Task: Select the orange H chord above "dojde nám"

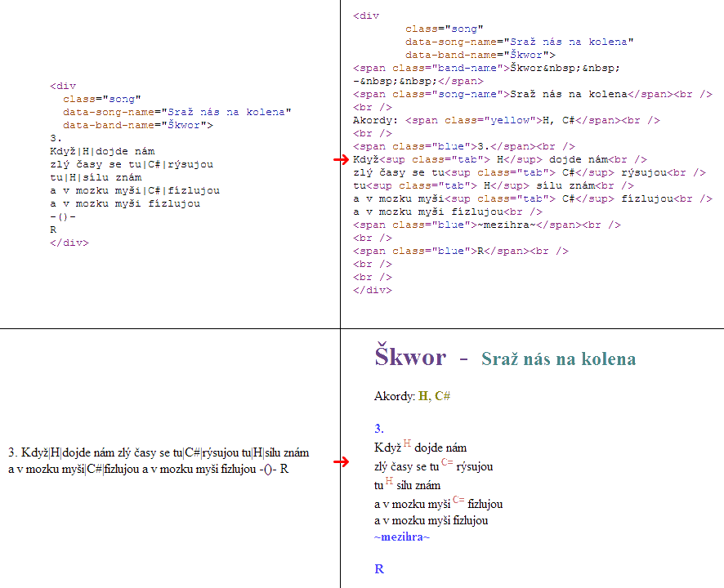Action: click(x=409, y=443)
